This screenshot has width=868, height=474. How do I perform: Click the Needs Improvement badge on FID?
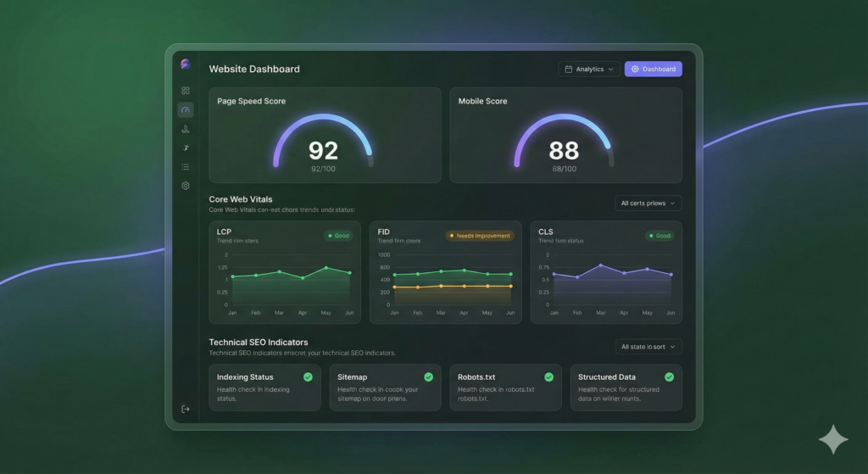[480, 236]
